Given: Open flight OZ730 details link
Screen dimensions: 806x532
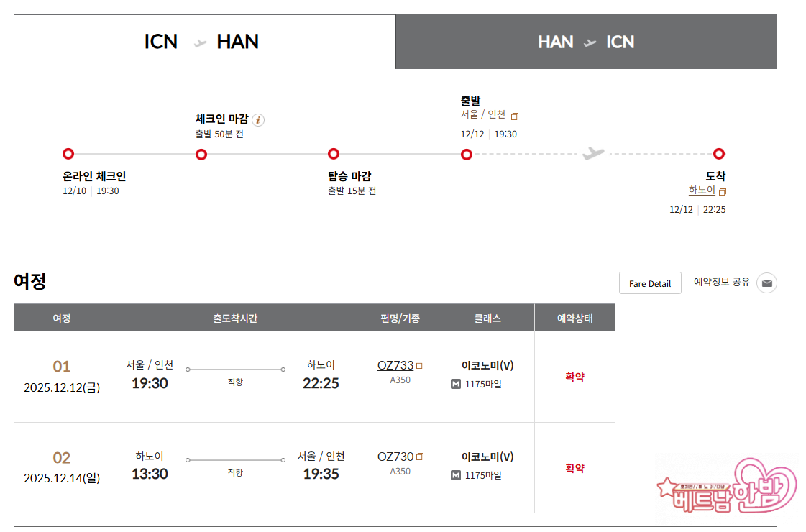Looking at the screenshot, I should (x=395, y=457).
